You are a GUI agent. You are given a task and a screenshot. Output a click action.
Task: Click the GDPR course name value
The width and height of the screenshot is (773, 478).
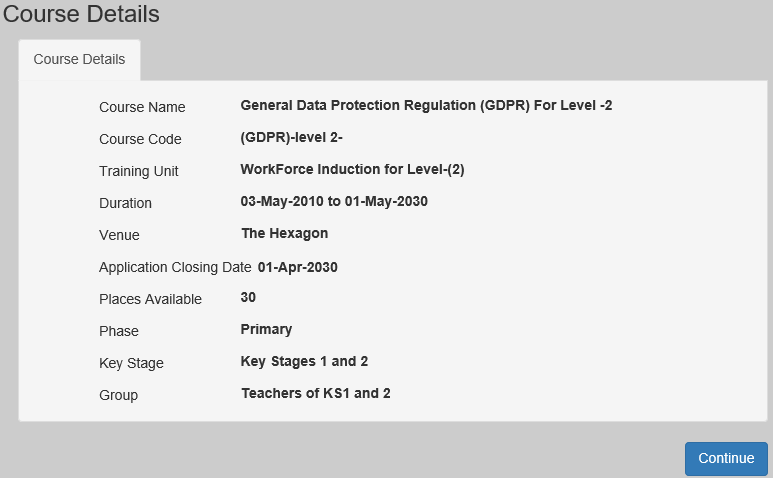[426, 105]
